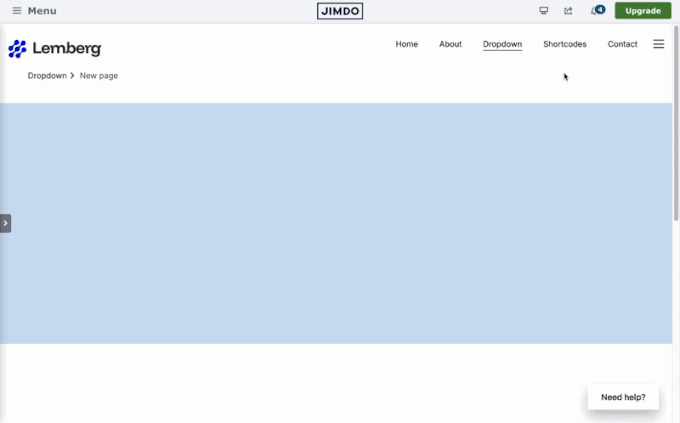Open the site hamburger menu icon
This screenshot has width=680, height=423.
[658, 44]
